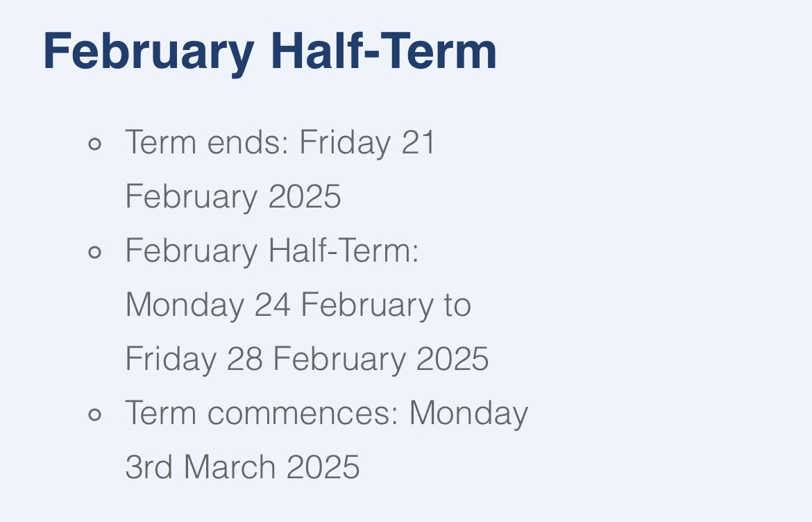Click the word "commences:" in the last item
Screen dimensions: 812x522
[x=302, y=414]
